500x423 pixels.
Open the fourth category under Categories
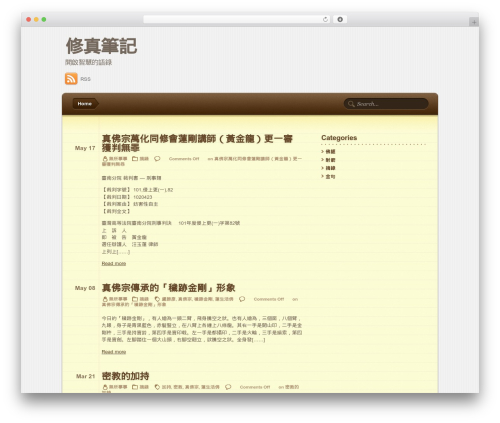click(330, 176)
